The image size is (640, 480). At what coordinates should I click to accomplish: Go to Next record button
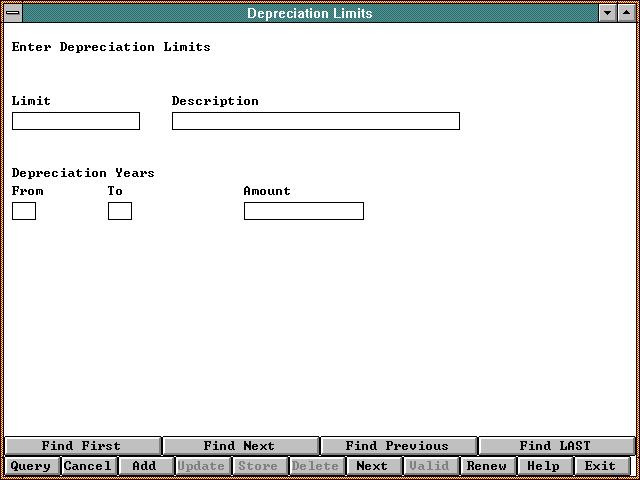(x=372, y=466)
